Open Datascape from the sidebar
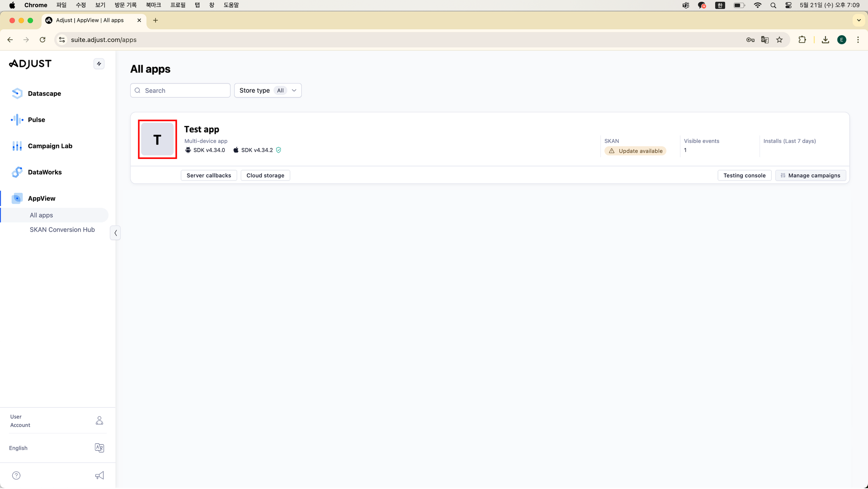The image size is (868, 489). pos(36,94)
